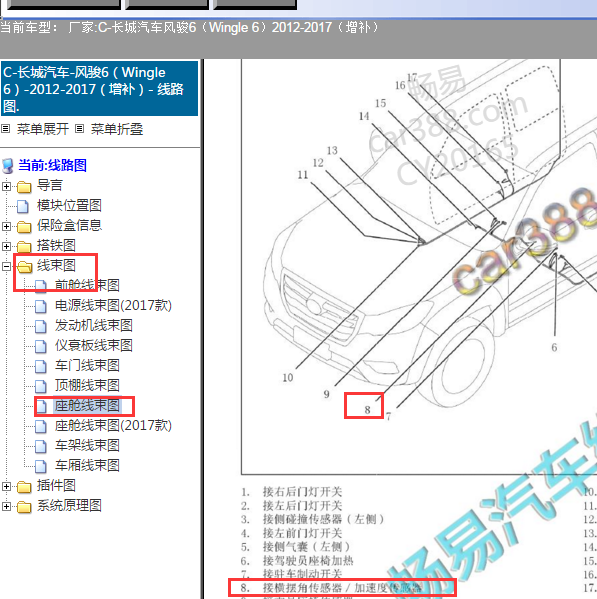Collapse the 线束图 folder node
The width and height of the screenshot is (597, 599).
pos(6,266)
